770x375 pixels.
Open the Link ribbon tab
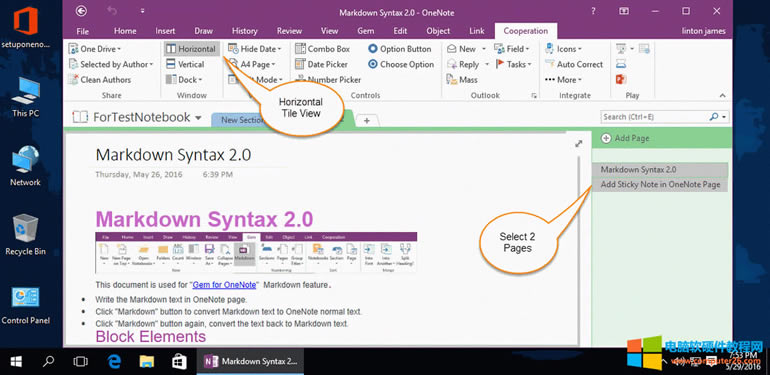(x=476, y=31)
